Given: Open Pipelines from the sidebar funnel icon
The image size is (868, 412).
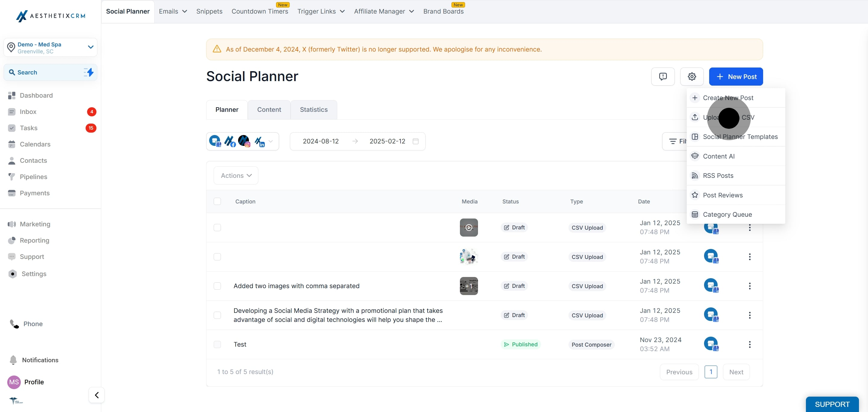Looking at the screenshot, I should [12, 177].
